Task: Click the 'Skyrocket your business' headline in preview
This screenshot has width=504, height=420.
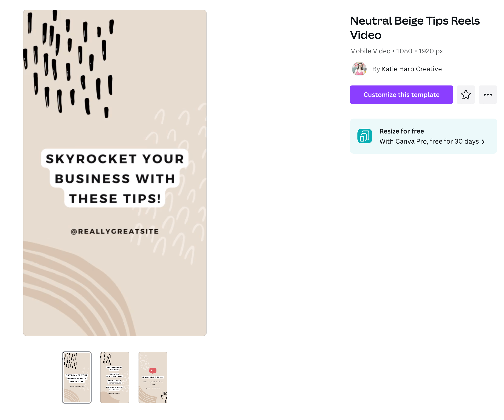Action: tap(115, 178)
